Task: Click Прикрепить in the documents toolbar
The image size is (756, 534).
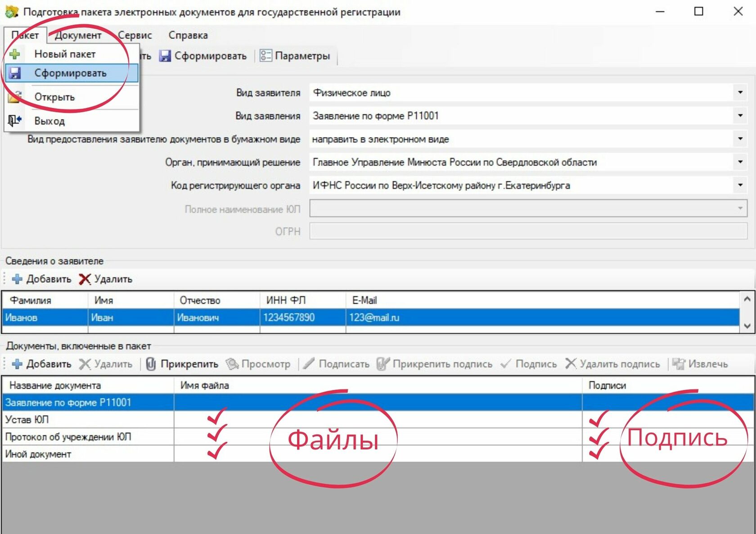Action: pyautogui.click(x=189, y=364)
